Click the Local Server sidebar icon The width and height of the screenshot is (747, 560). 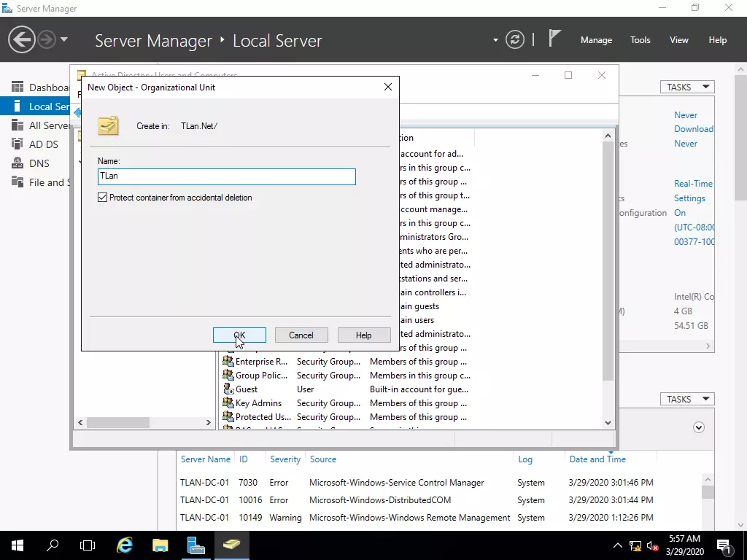coord(18,106)
